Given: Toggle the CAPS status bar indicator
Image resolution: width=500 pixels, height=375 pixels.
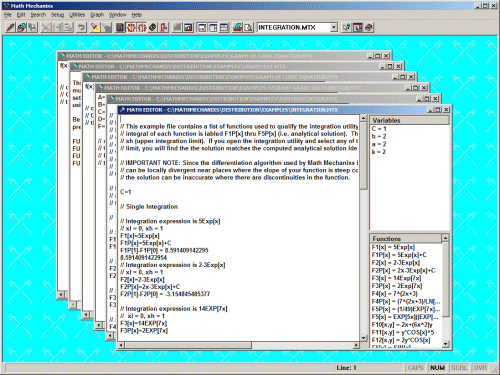Looking at the screenshot, I should [x=416, y=368].
